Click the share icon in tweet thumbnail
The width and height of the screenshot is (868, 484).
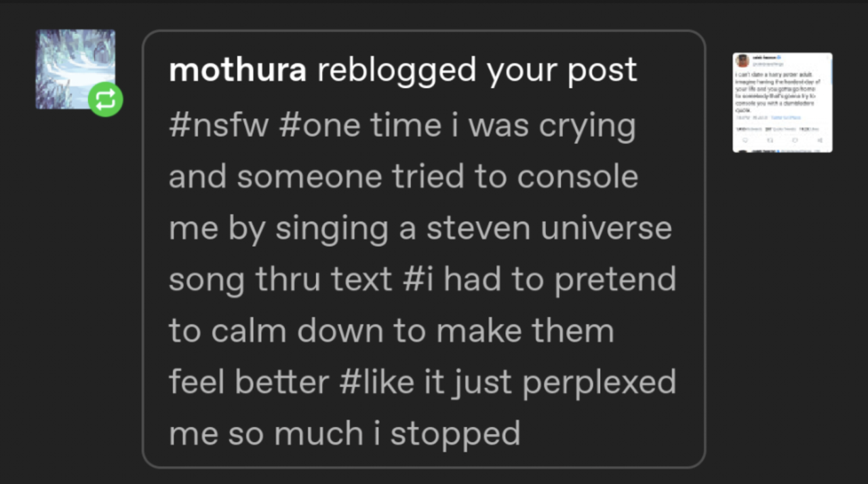pos(820,140)
